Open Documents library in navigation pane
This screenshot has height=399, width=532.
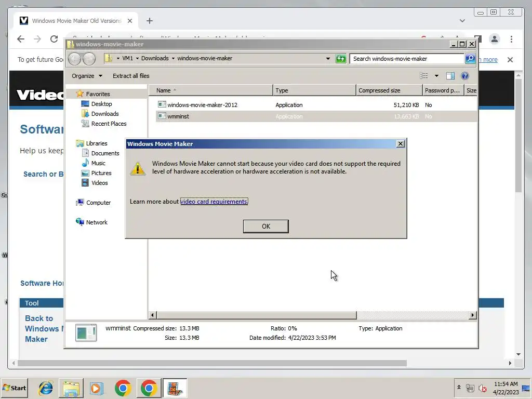(105, 153)
